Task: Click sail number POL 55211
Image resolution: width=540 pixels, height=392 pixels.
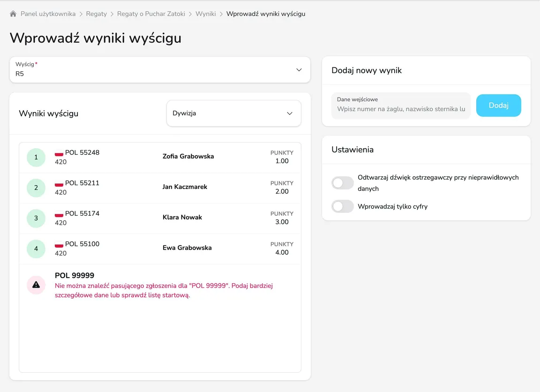Action: [82, 183]
